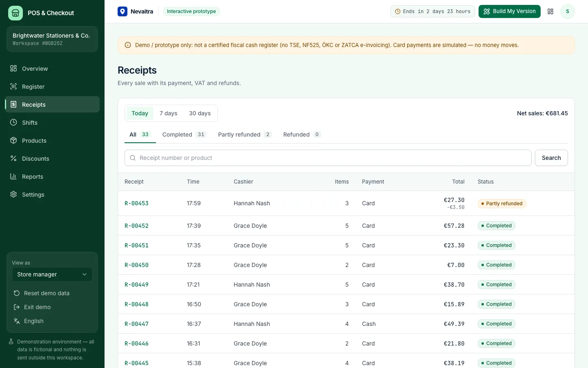
Task: Open Discounts from the sidebar
Action: click(x=52, y=158)
